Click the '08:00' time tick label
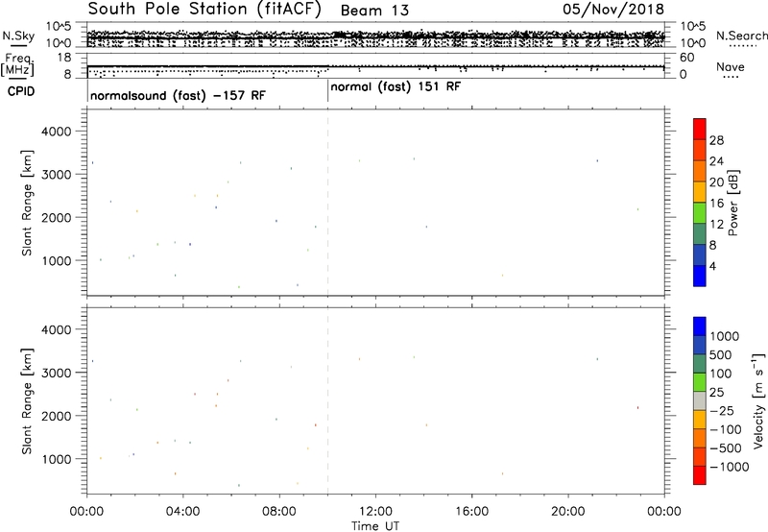This screenshot has height=532, width=768. 279,512
